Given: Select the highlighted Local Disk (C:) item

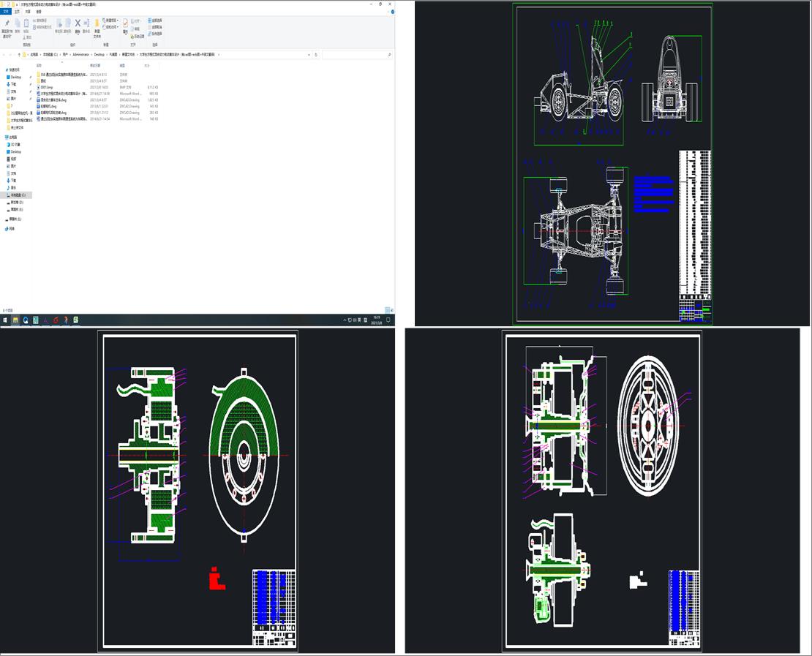Looking at the screenshot, I should pyautogui.click(x=17, y=195).
